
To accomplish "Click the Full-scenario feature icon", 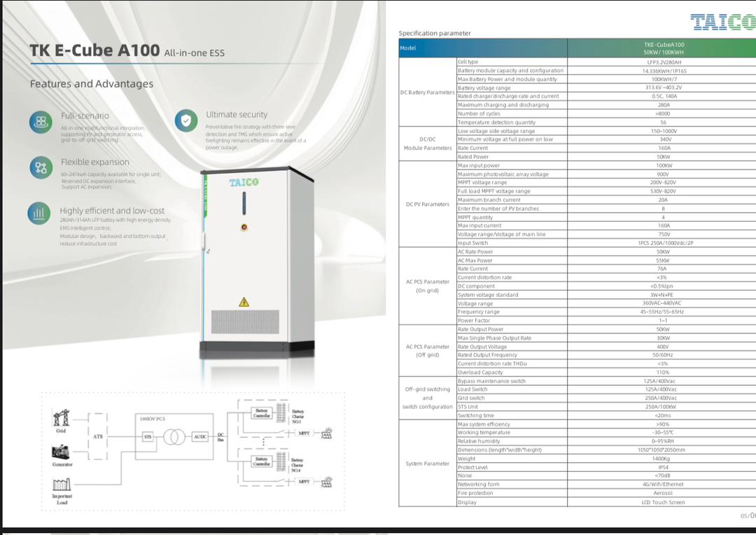I will click(40, 122).
